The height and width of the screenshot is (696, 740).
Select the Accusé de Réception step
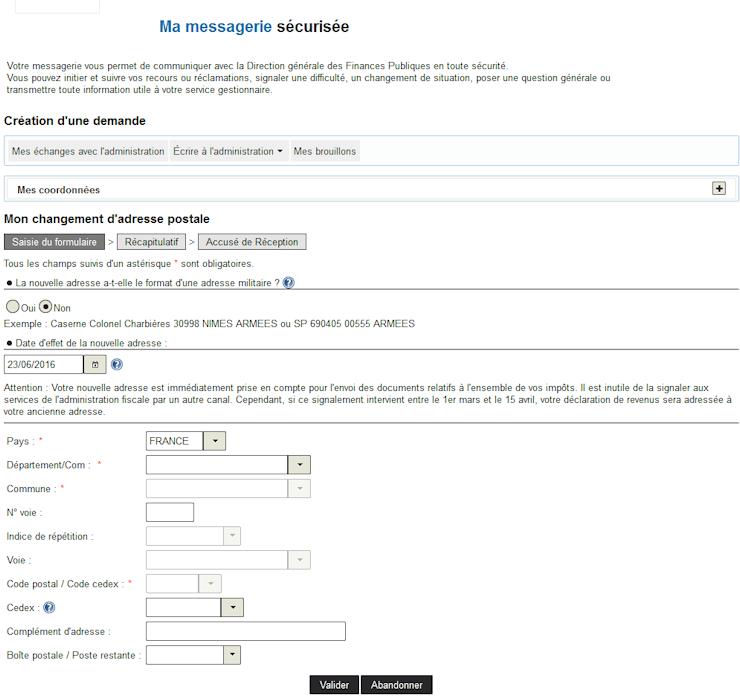pyautogui.click(x=252, y=242)
